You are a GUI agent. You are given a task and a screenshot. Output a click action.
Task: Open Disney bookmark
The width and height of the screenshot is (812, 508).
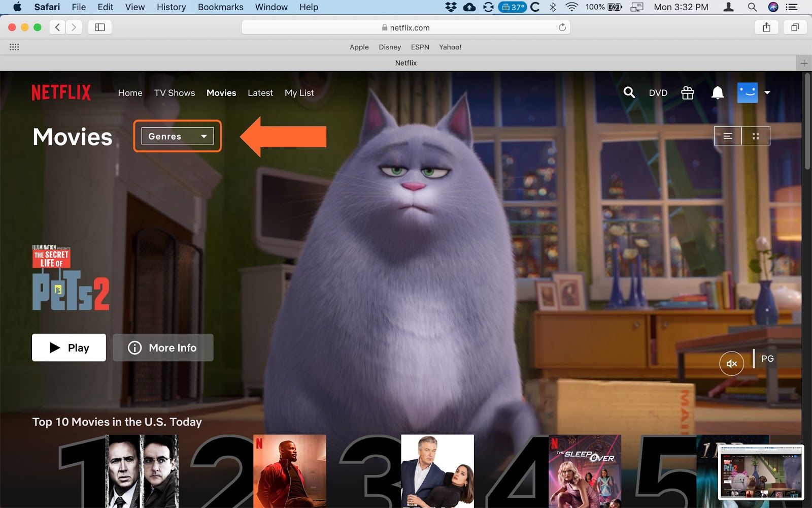[x=390, y=47]
